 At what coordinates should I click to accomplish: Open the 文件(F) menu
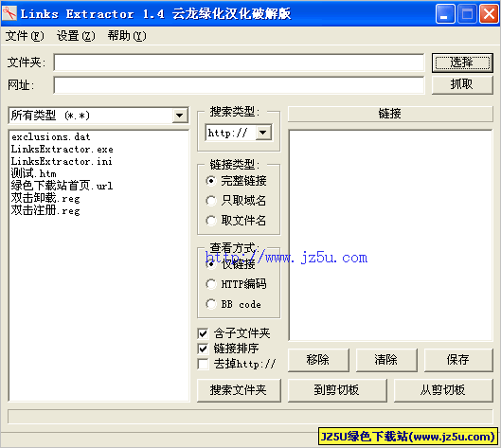click(x=25, y=36)
